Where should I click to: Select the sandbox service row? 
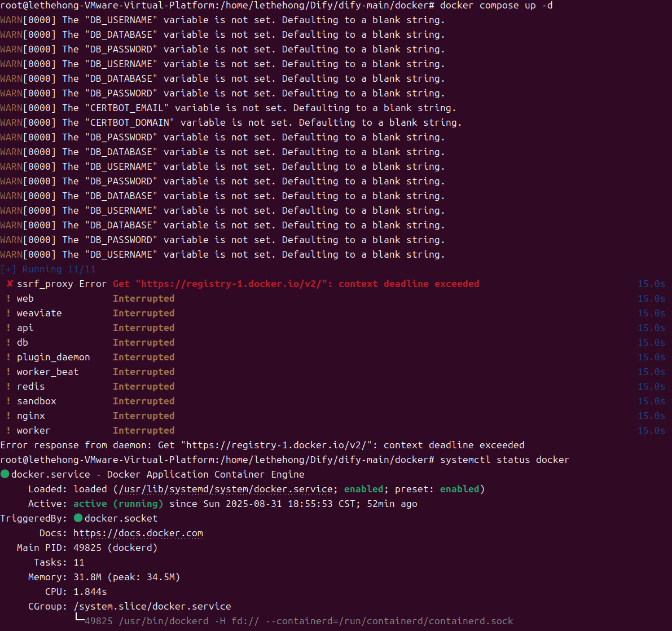tap(36, 401)
